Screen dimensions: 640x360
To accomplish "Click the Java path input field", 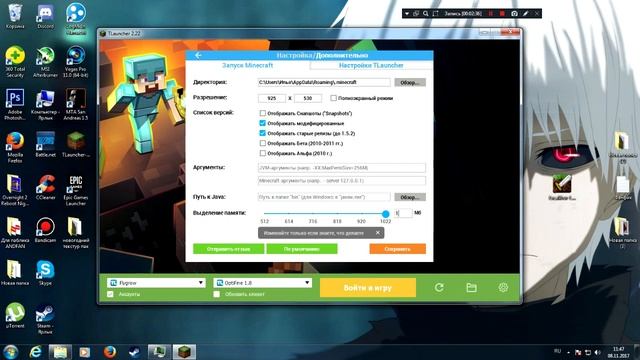I will pyautogui.click(x=324, y=197).
